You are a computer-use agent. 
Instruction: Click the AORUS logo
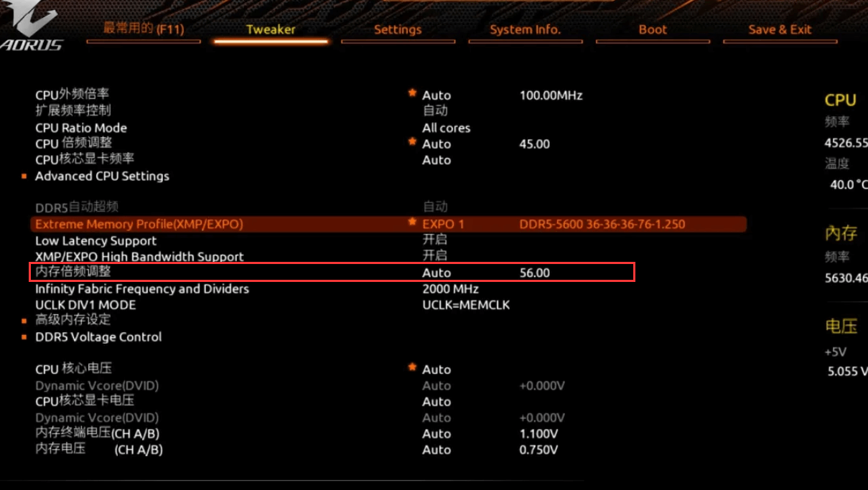(32, 30)
